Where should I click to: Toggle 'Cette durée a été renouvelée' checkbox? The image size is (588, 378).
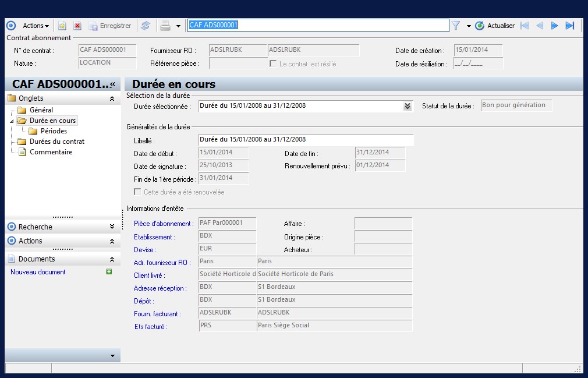137,192
